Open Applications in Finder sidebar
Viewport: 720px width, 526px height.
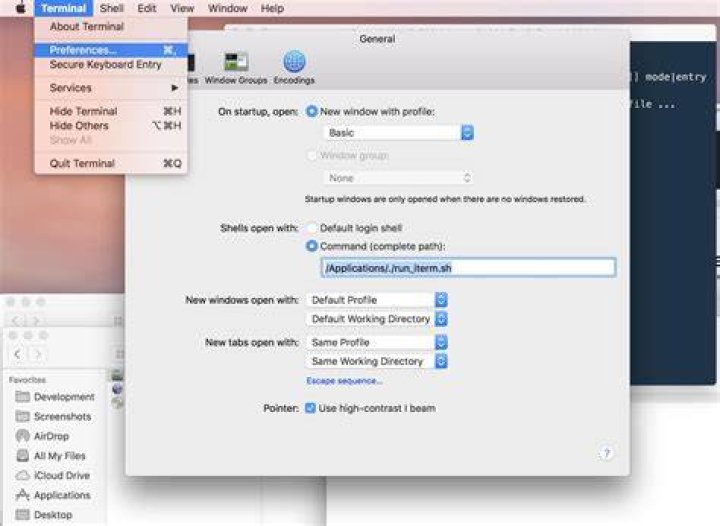point(53,495)
